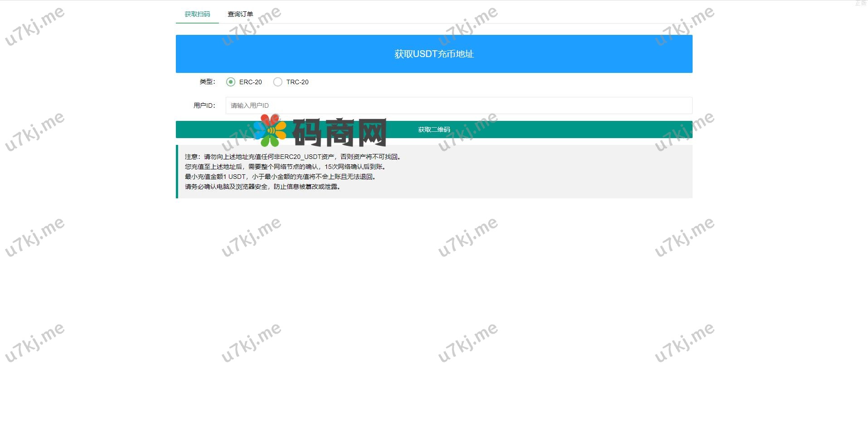This screenshot has height=422, width=868.
Task: Switch to the 获取扫码 tab
Action: [197, 14]
